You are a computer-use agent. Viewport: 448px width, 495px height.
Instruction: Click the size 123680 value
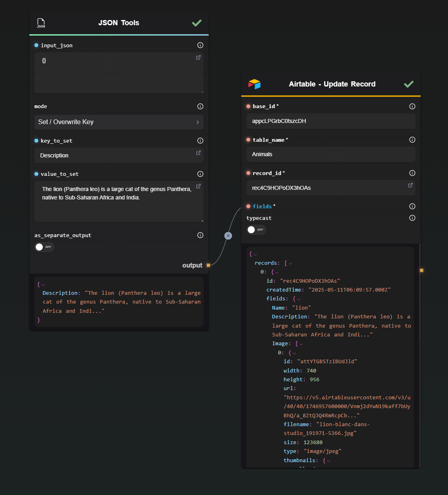313,443
